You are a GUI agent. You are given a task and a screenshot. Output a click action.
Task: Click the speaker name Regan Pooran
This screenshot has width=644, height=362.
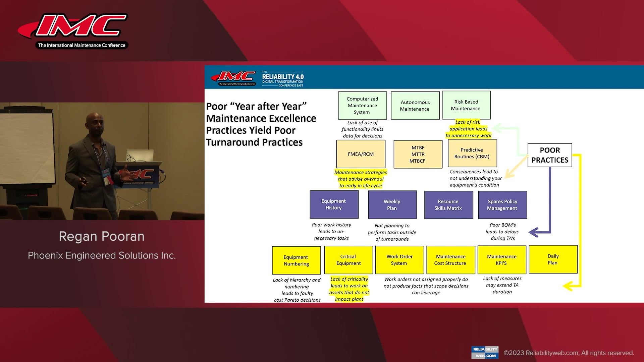(102, 236)
